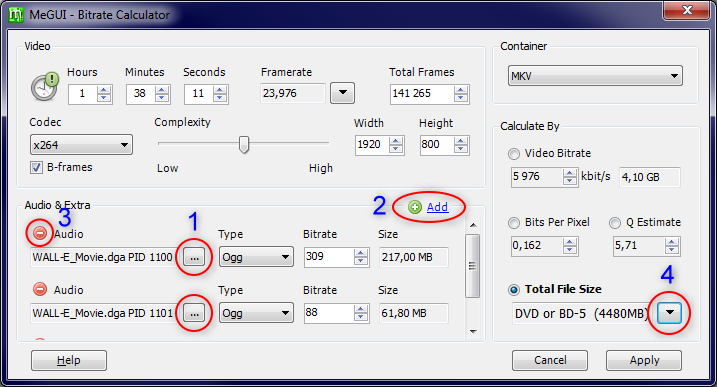Click the bitrate field showing 88

329,313
